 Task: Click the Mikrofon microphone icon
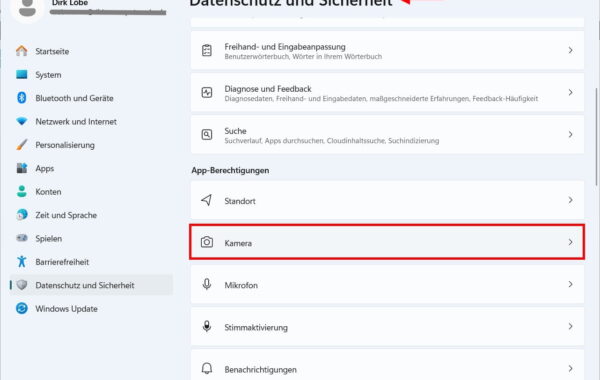tap(207, 284)
